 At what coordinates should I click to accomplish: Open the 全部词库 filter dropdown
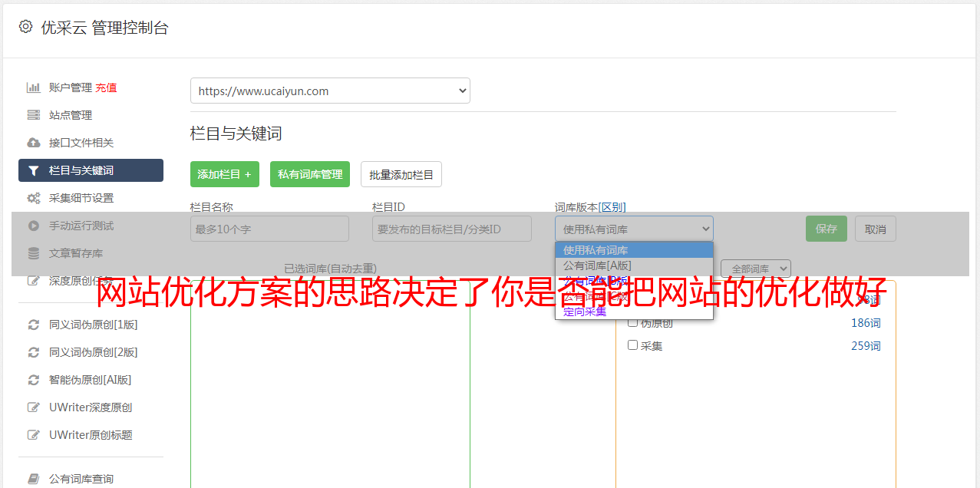[756, 269]
